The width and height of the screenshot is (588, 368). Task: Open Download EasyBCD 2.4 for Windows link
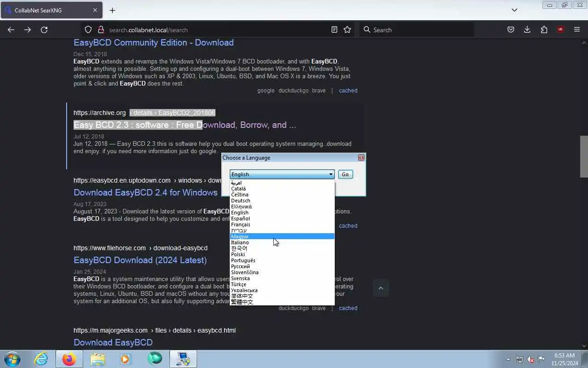coord(146,192)
